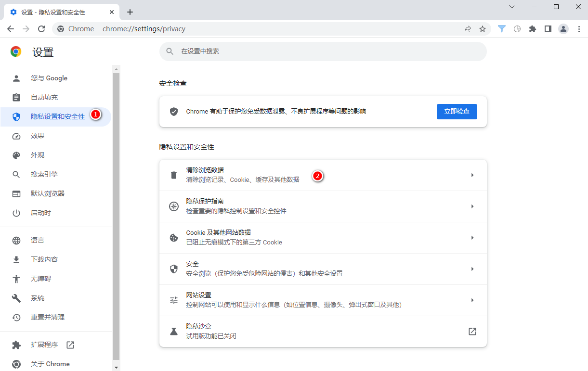Open 隐私沙盒 external link icon
The image size is (588, 371).
(472, 332)
